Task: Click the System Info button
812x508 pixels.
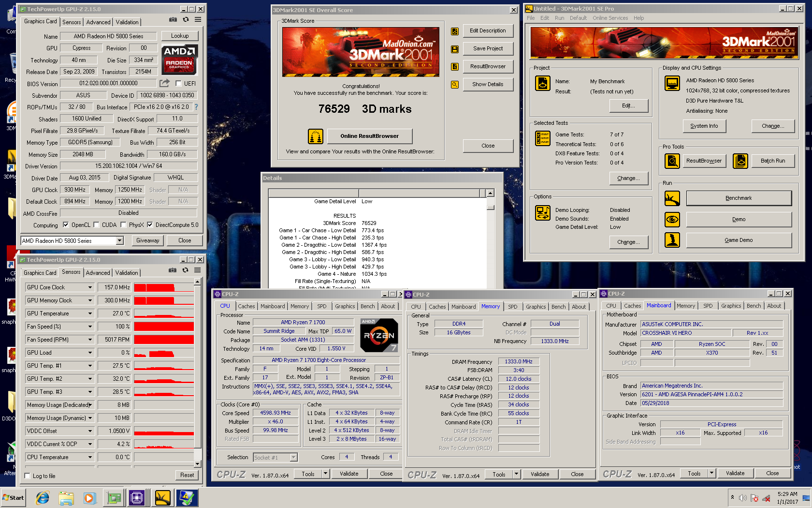Action: (x=704, y=126)
